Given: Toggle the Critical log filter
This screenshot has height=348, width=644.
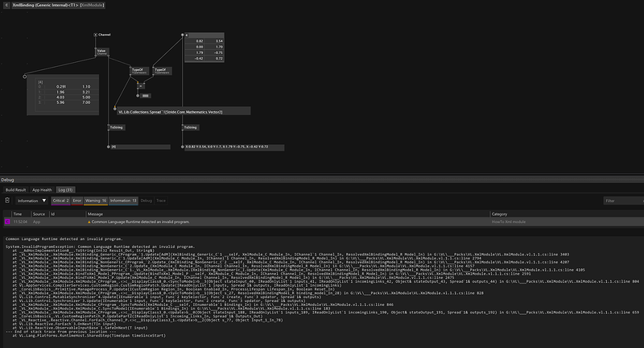Looking at the screenshot, I should 60,200.
